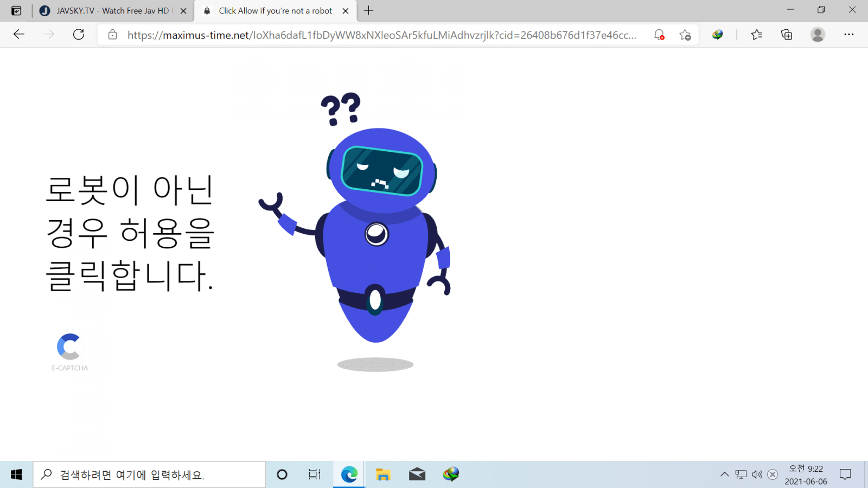Minimize the browser window
868x488 pixels.
pos(790,10)
